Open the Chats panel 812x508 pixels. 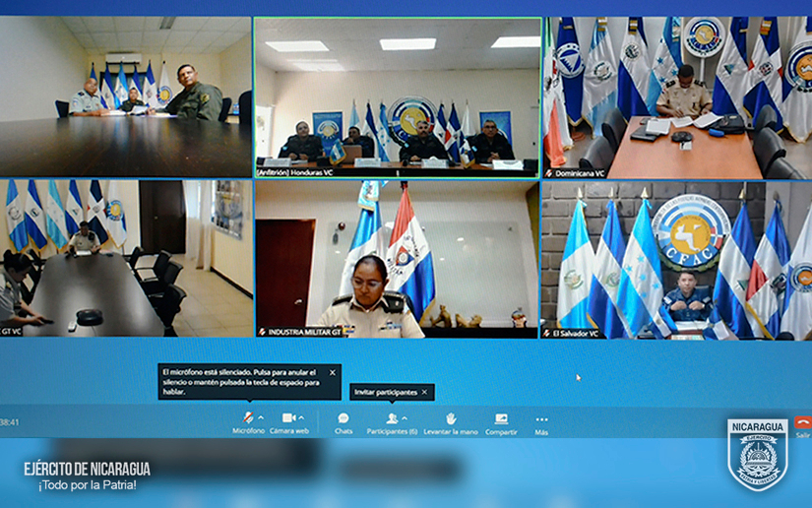[x=344, y=418]
